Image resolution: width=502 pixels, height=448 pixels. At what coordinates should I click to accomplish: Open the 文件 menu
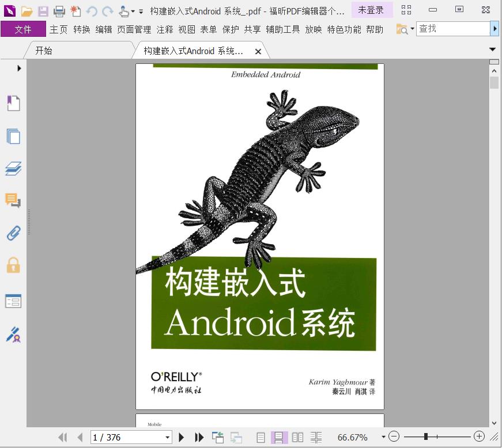[x=23, y=29]
